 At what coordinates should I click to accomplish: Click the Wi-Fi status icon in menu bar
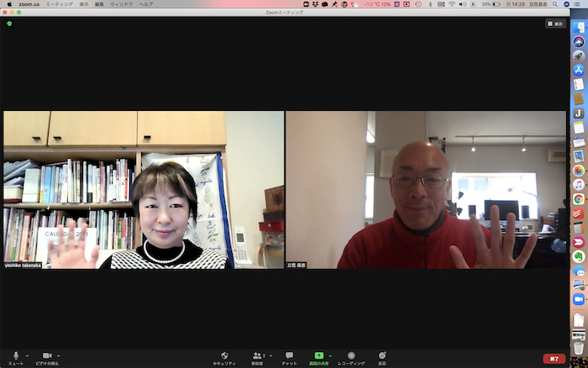[x=450, y=4]
